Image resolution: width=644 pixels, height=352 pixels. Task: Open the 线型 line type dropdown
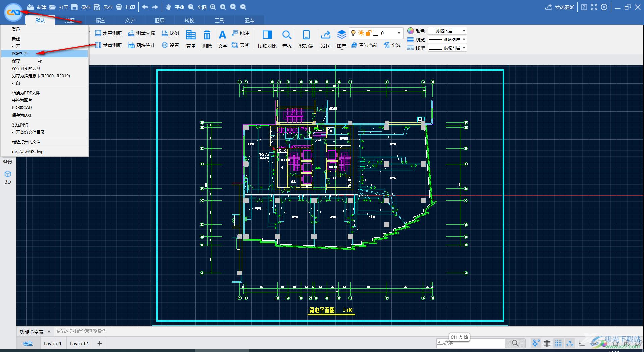[447, 48]
